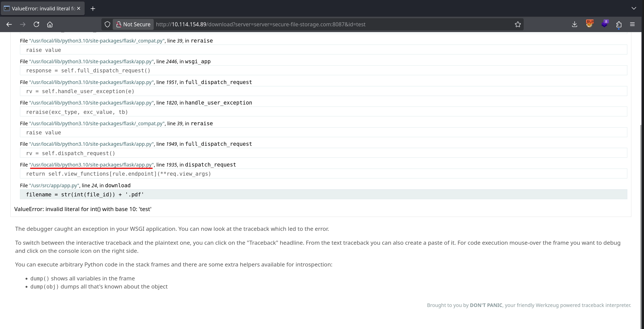This screenshot has height=329, width=644.
Task: Expand the list-all-tabs chevron
Action: 634,8
